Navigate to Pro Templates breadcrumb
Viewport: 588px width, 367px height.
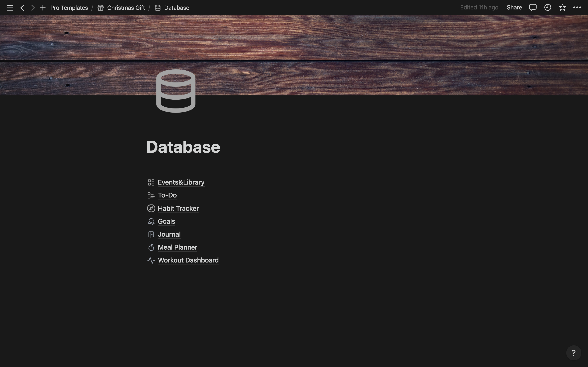coord(69,8)
